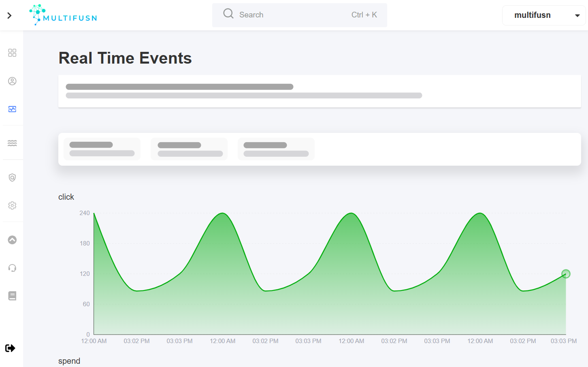Click the first loading stat card
Viewport: 588px width, 367px height.
coord(102,149)
